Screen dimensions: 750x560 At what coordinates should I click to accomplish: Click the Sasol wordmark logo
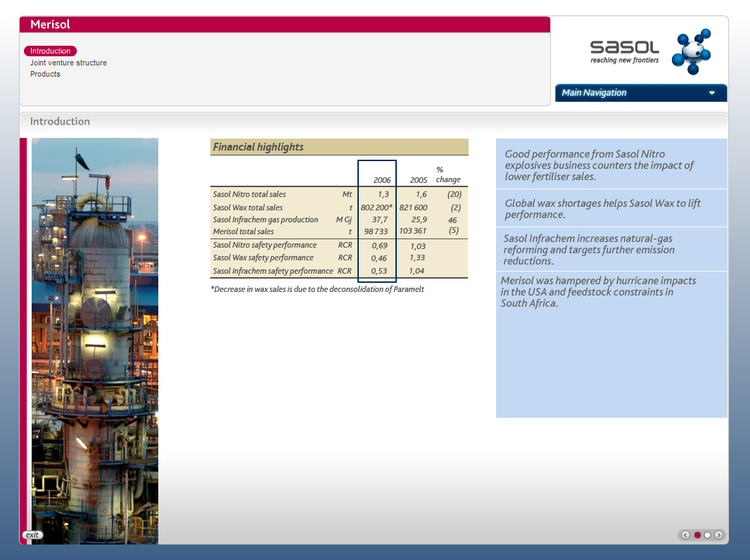point(624,48)
